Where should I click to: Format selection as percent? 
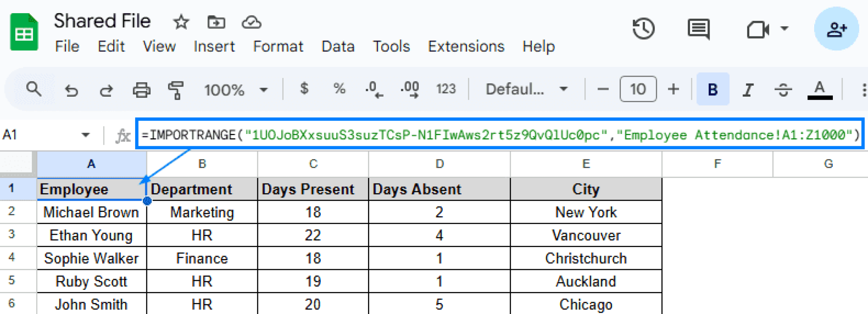(x=338, y=89)
